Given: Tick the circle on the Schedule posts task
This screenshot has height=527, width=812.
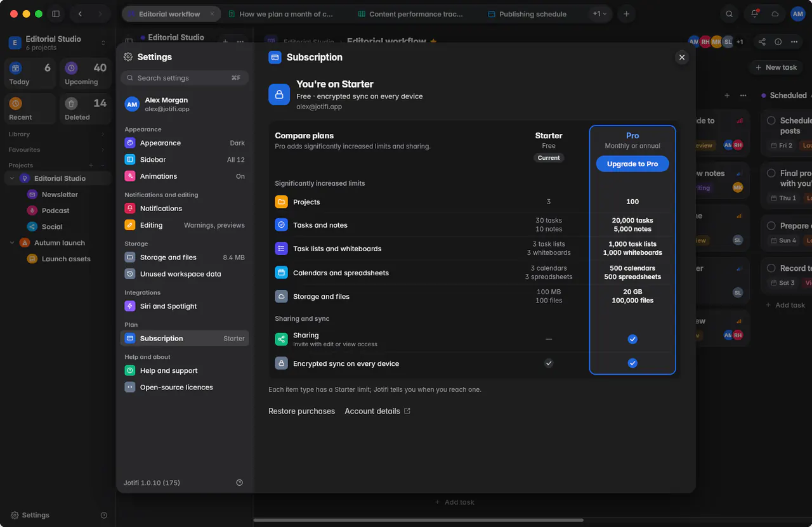Looking at the screenshot, I should point(771,120).
